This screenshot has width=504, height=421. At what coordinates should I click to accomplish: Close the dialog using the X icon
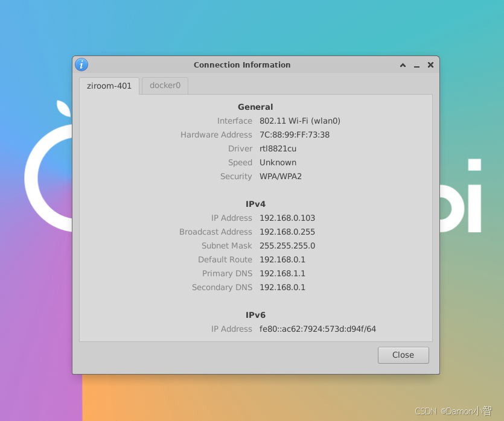click(430, 65)
